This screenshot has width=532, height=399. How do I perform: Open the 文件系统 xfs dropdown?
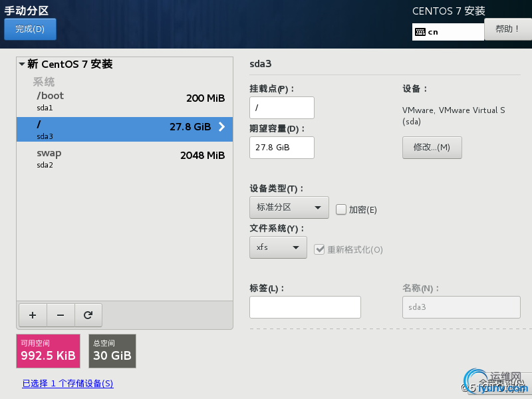278,247
